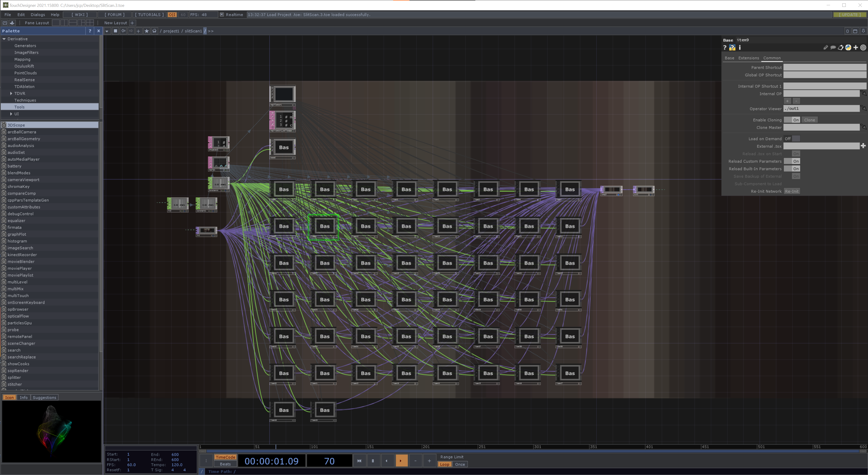Click the operator info 'i' icon
This screenshot has width=868, height=475.
(x=740, y=48)
